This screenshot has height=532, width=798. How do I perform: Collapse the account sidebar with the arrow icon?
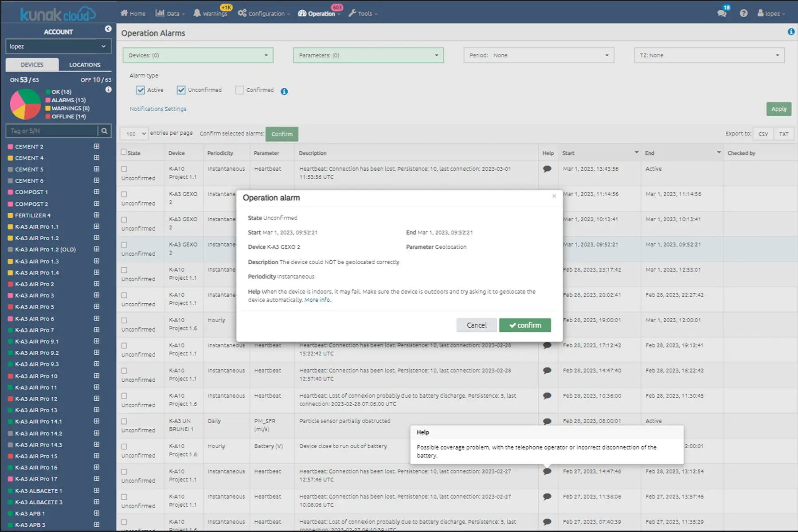(x=108, y=29)
